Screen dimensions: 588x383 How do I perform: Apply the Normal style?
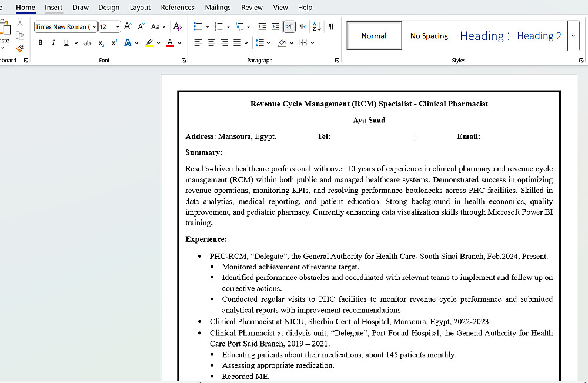coord(374,36)
